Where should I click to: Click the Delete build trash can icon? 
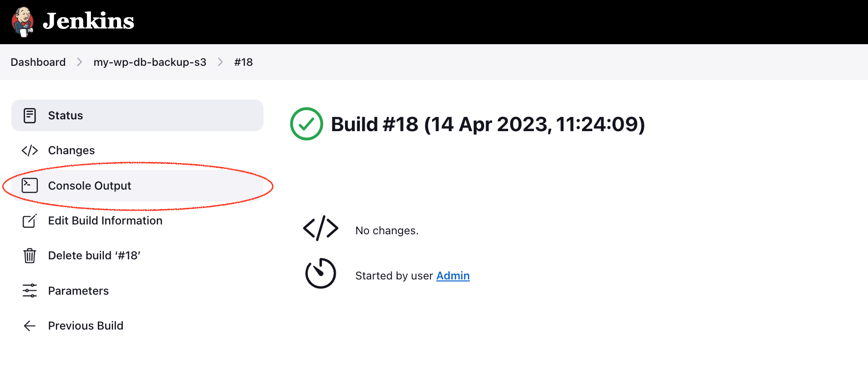[29, 255]
